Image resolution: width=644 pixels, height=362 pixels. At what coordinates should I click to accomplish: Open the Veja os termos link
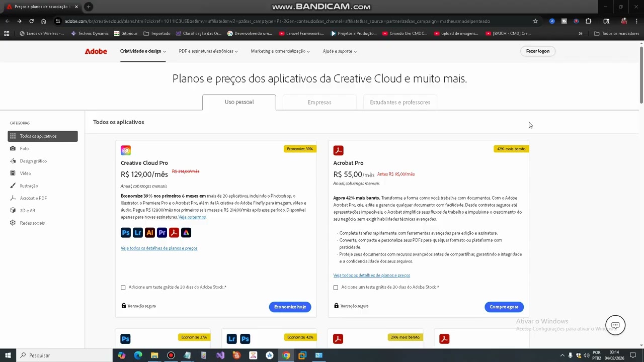click(192, 217)
